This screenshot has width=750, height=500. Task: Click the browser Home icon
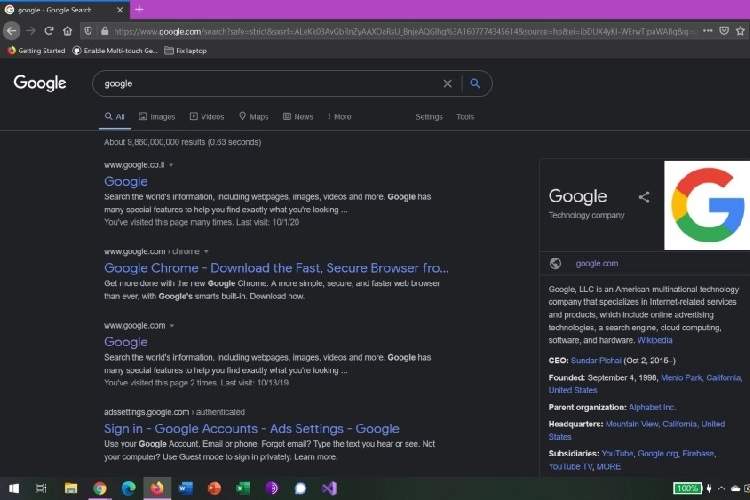point(67,31)
